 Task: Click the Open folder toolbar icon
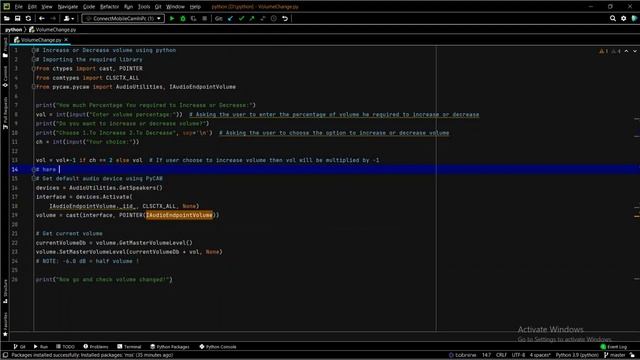coord(7,18)
